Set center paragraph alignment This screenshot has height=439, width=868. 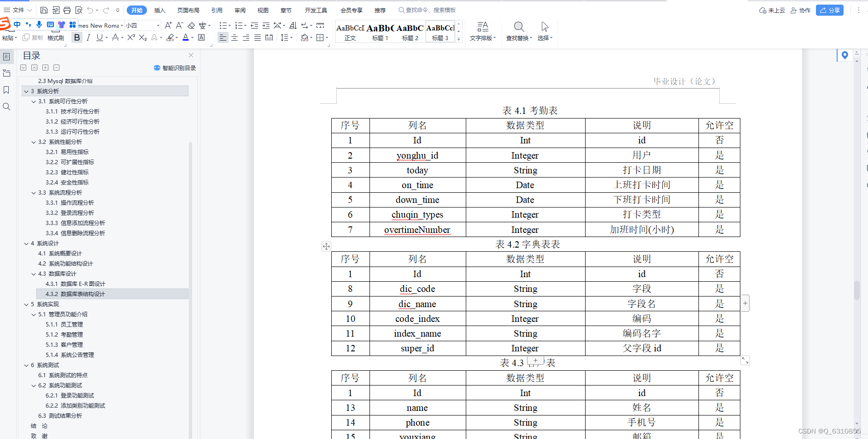(x=235, y=37)
